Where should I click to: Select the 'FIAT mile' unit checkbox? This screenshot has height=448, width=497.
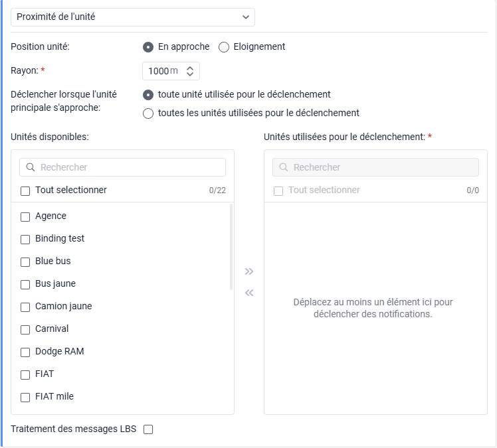25,397
